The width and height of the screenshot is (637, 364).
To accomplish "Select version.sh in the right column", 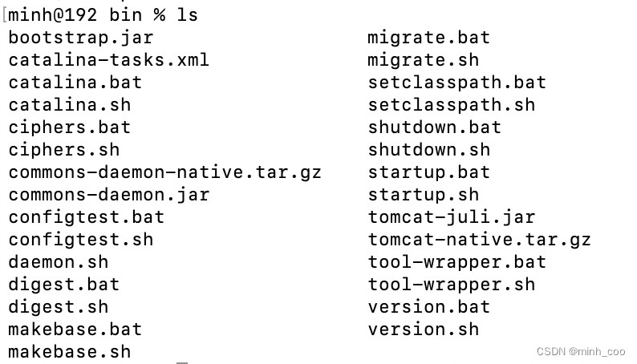I will (x=424, y=330).
